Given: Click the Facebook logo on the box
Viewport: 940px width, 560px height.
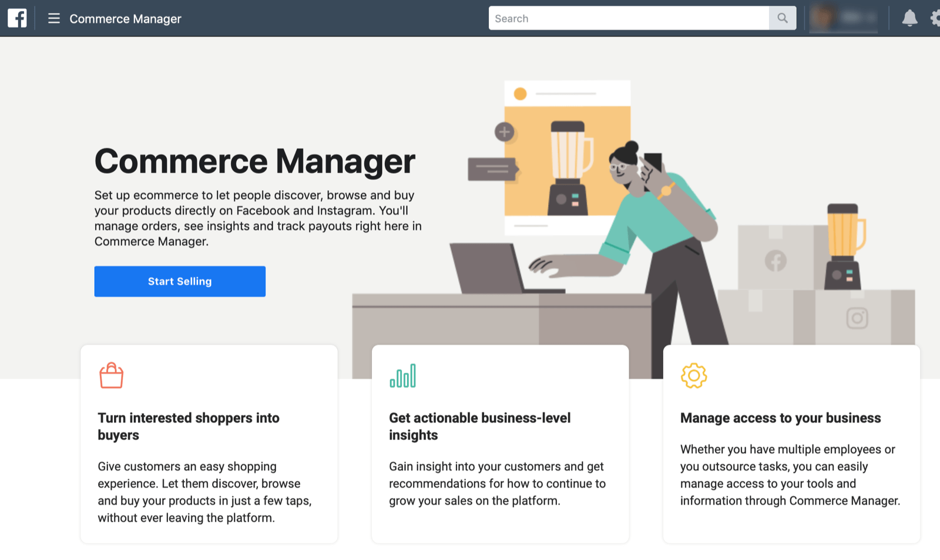Looking at the screenshot, I should 775,261.
